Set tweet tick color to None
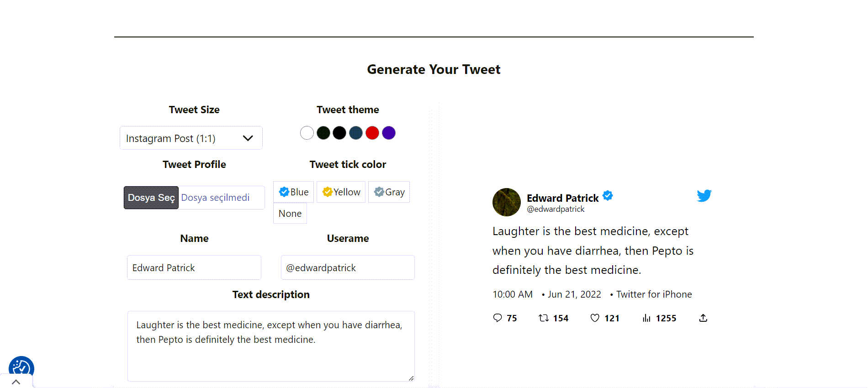The width and height of the screenshot is (868, 388). pos(290,213)
